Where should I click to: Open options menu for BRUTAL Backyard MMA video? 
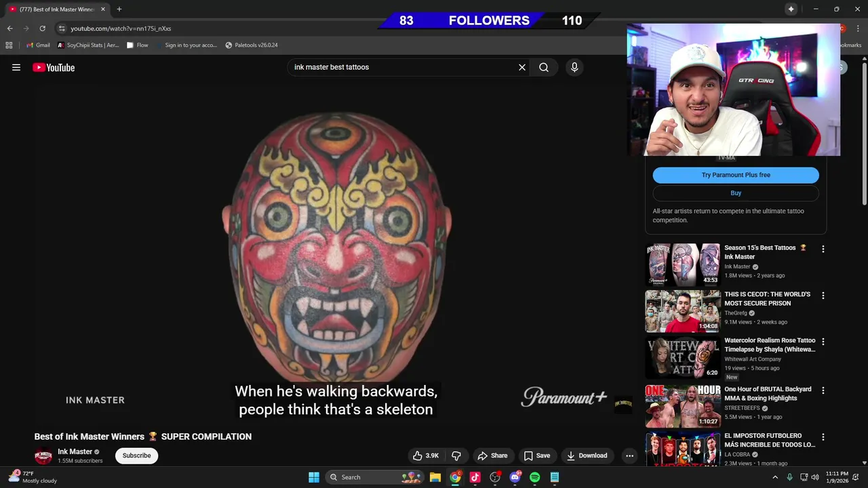[x=823, y=390]
